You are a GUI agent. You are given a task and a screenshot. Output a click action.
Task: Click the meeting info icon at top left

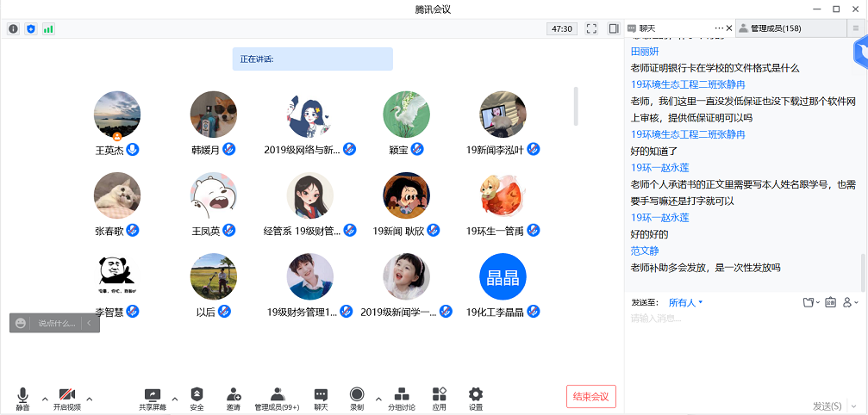(14, 28)
